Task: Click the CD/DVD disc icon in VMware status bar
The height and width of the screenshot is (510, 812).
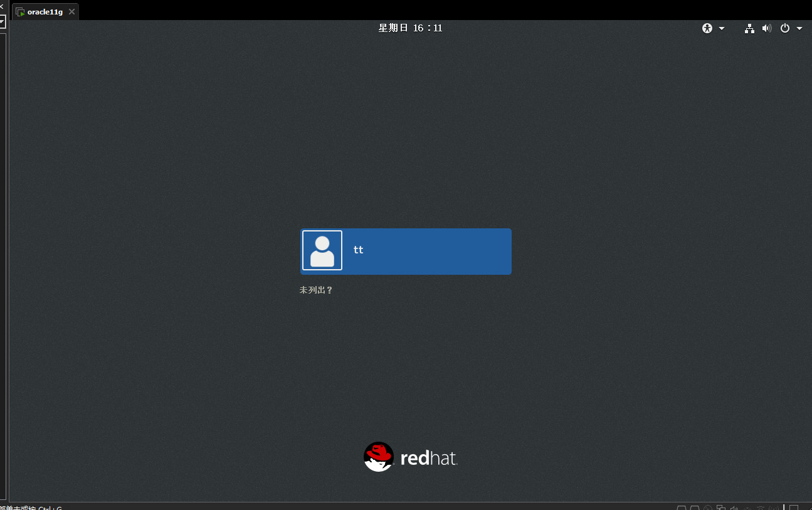Action: [708, 508]
